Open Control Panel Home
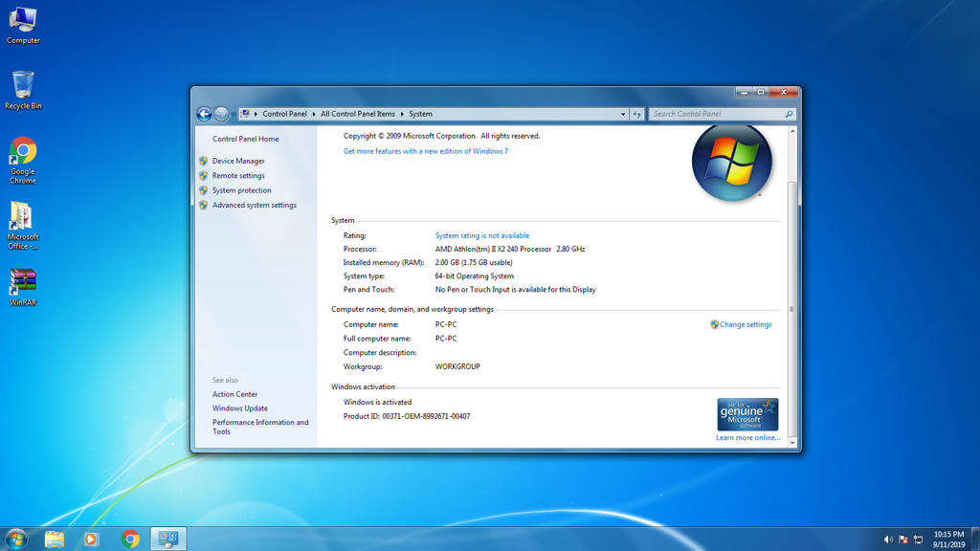Image resolution: width=980 pixels, height=551 pixels. tap(246, 139)
